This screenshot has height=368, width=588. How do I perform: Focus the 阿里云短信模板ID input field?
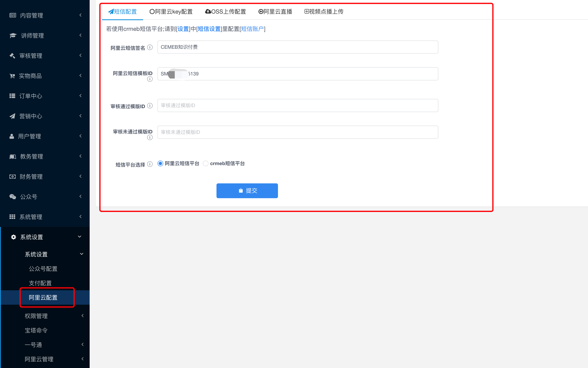pyautogui.click(x=298, y=74)
